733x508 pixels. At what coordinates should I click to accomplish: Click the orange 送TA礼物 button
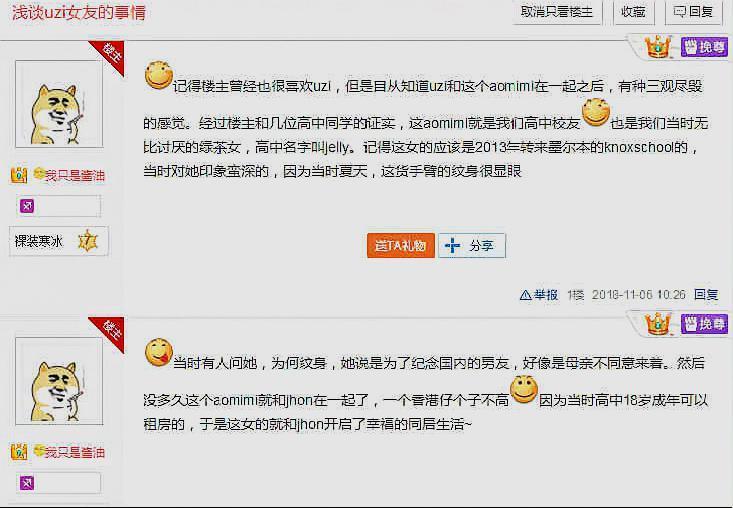coord(401,245)
